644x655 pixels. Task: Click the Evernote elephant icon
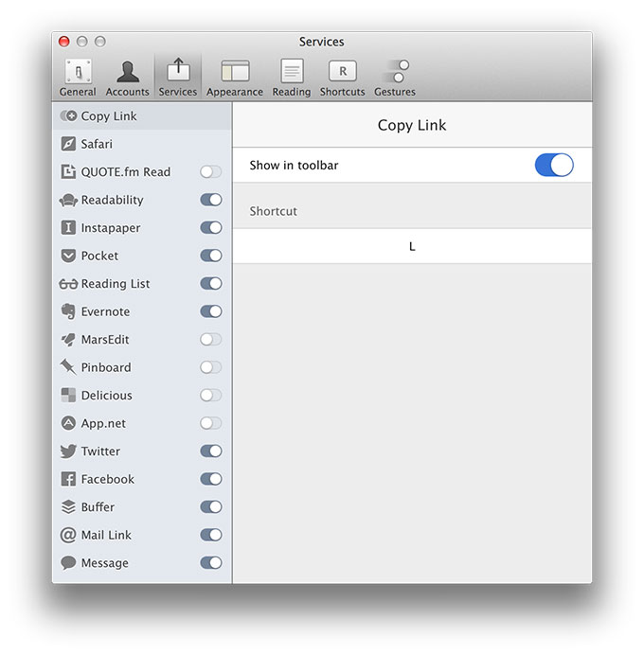click(x=68, y=311)
